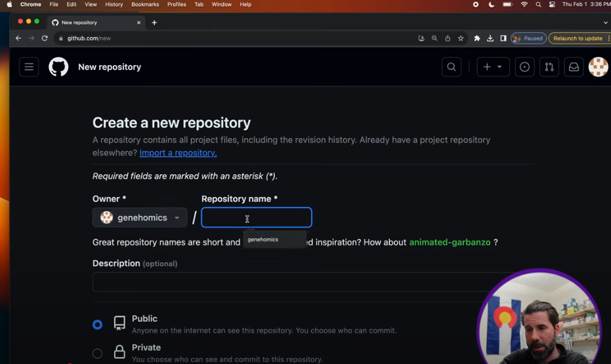Go back with the browser back arrow
611x364 pixels.
(18, 38)
